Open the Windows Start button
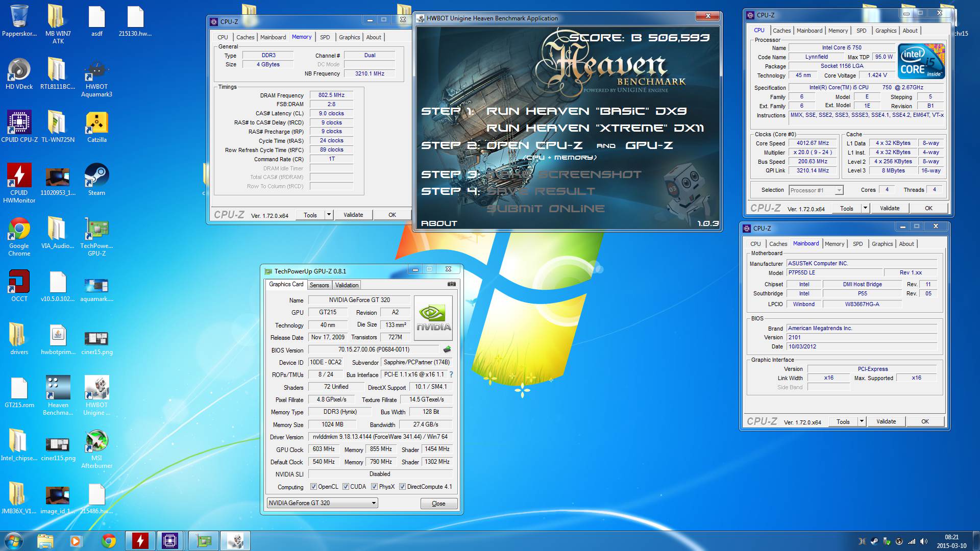980x551 pixels. 14,541
